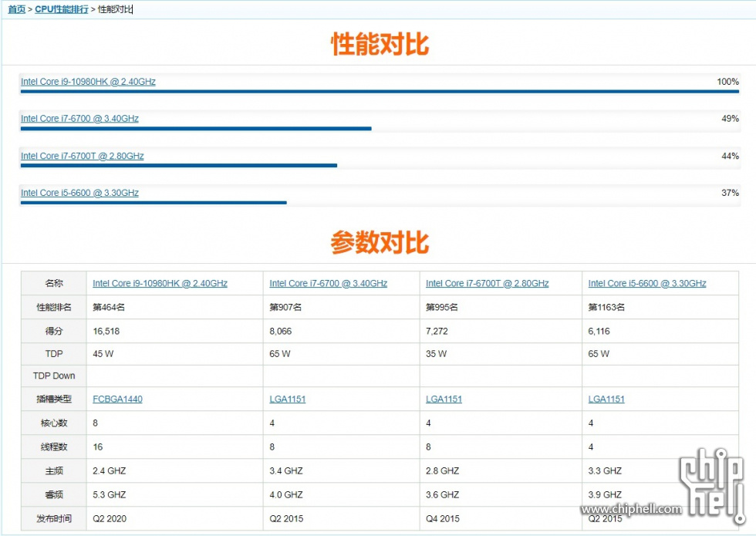
Task: Click the 44% performance bar of the i7-6700T
Action: (x=179, y=165)
